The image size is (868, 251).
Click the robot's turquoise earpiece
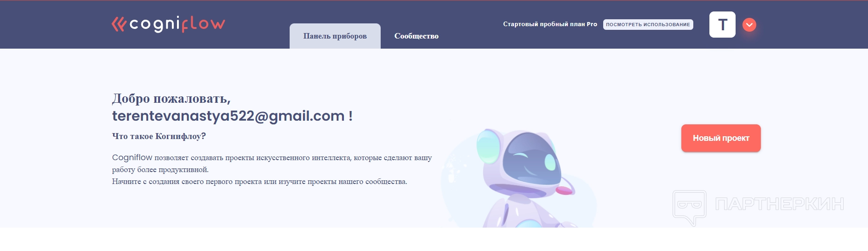(487, 147)
